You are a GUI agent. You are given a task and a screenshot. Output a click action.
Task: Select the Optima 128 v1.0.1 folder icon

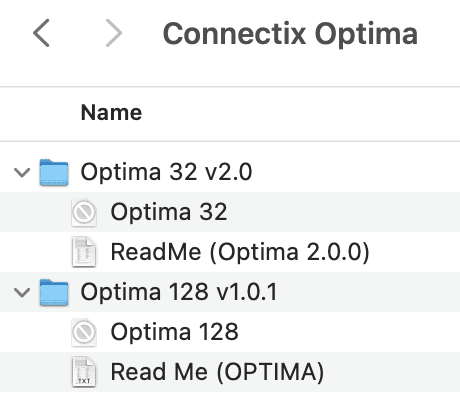coord(54,292)
